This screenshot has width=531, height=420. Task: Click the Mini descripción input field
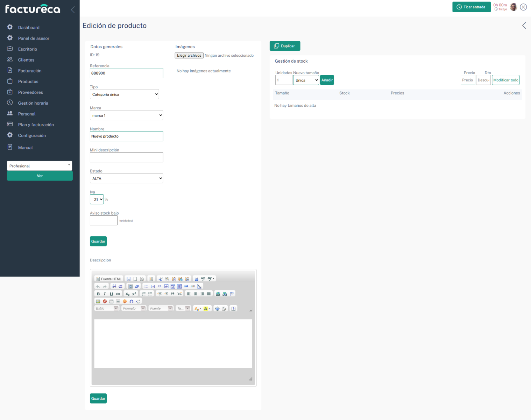coord(126,157)
